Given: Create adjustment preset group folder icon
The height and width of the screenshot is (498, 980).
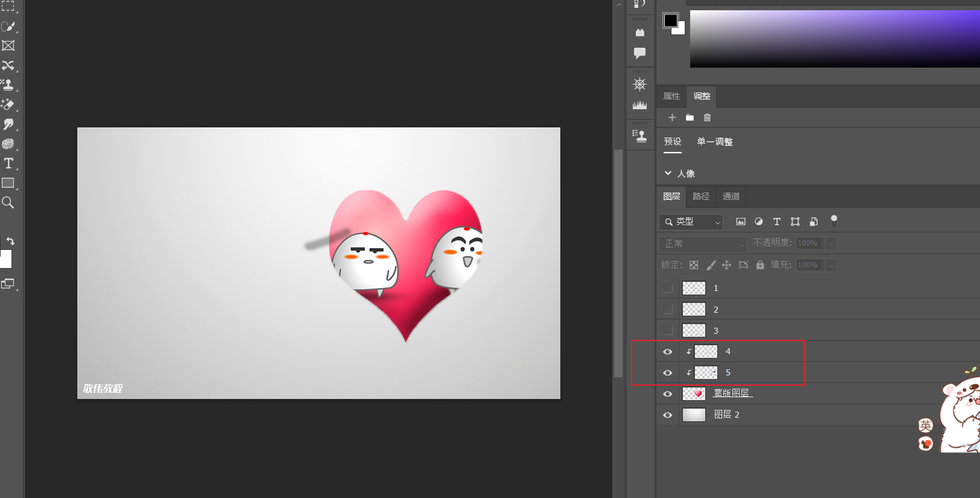Looking at the screenshot, I should click(x=690, y=118).
